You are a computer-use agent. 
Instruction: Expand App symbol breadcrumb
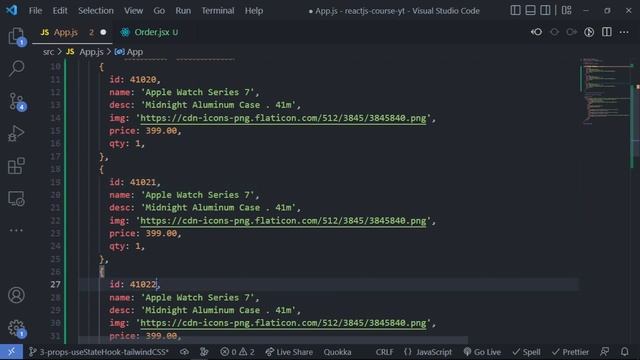129,52
